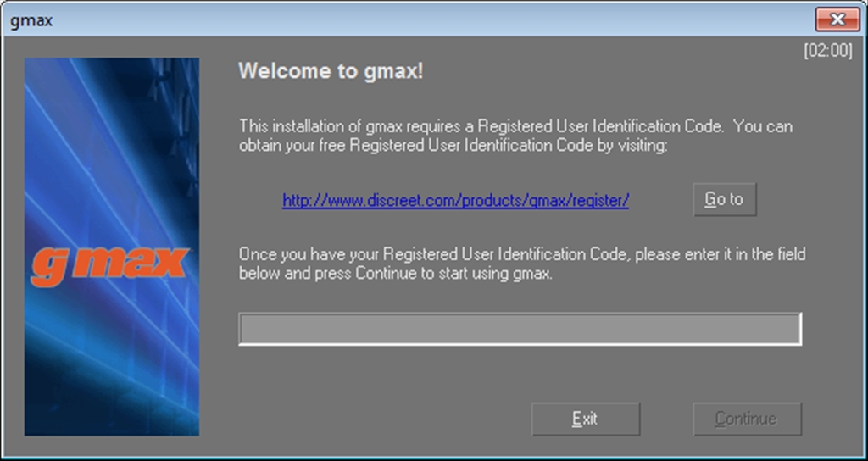
Task: Click the Welcome to gmax! heading
Action: (x=331, y=71)
